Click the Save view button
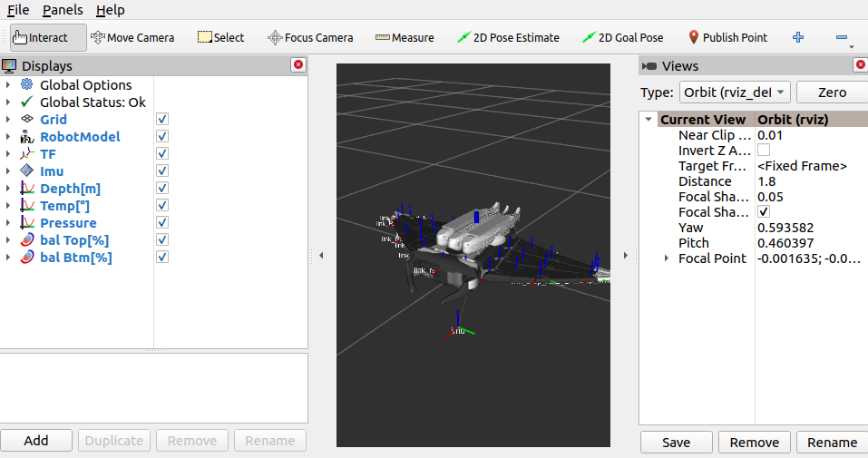 pos(676,443)
